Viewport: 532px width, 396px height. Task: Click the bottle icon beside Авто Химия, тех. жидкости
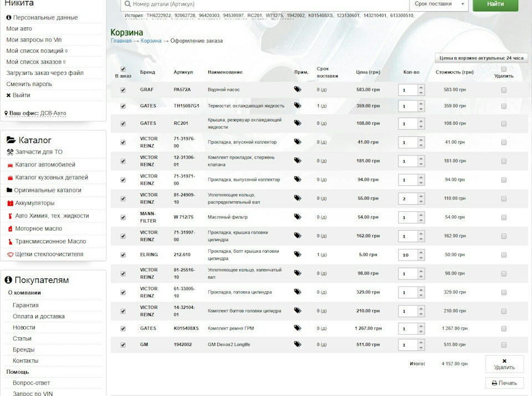point(10,216)
